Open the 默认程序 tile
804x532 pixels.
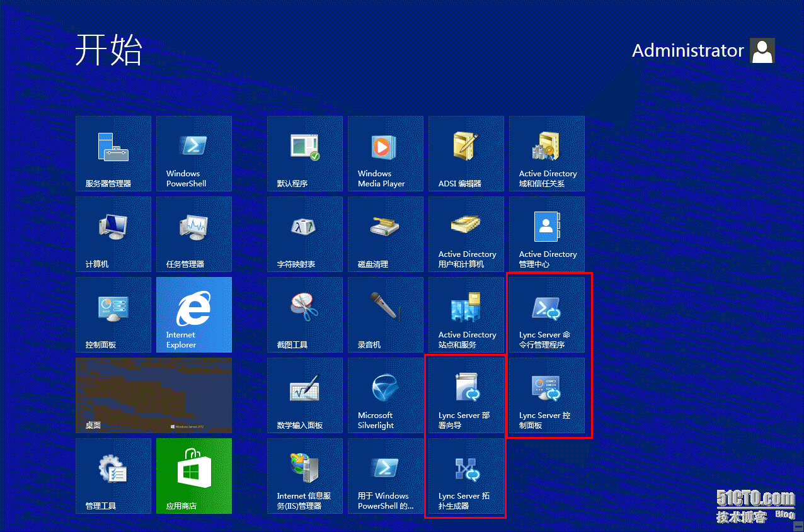click(305, 154)
